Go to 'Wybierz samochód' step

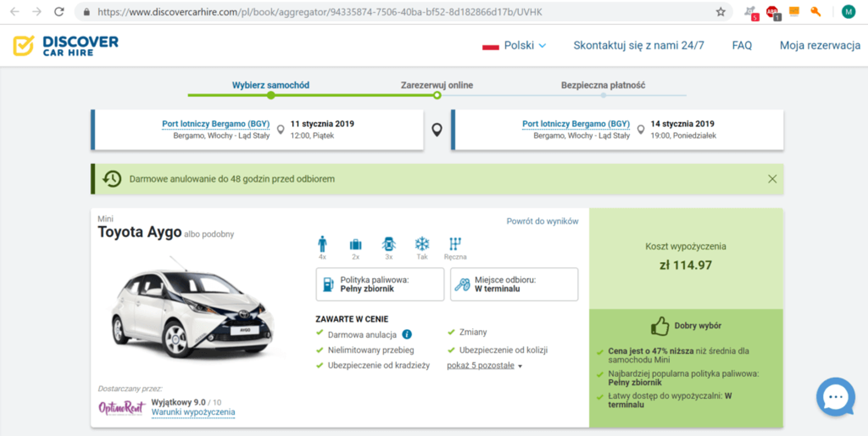(x=271, y=85)
